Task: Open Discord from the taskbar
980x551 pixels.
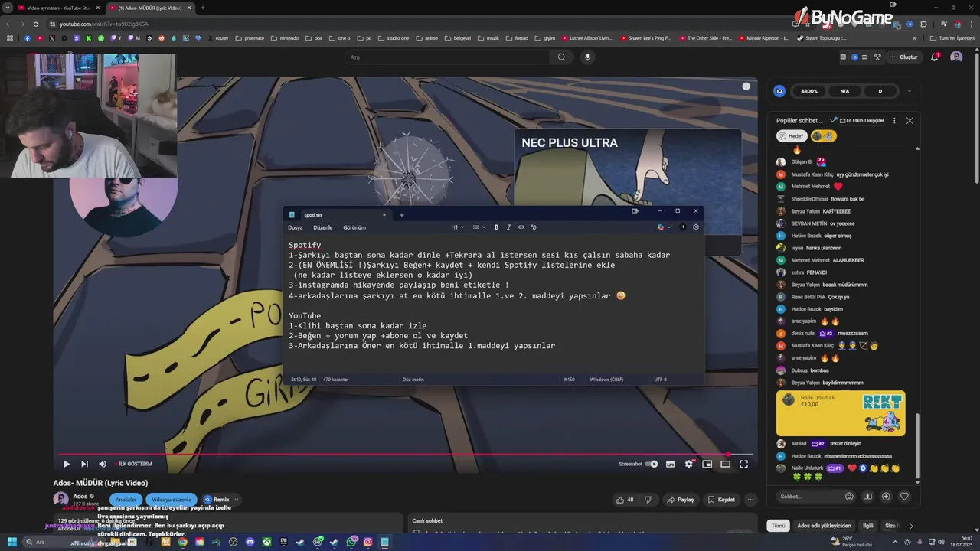Action: pos(250,542)
